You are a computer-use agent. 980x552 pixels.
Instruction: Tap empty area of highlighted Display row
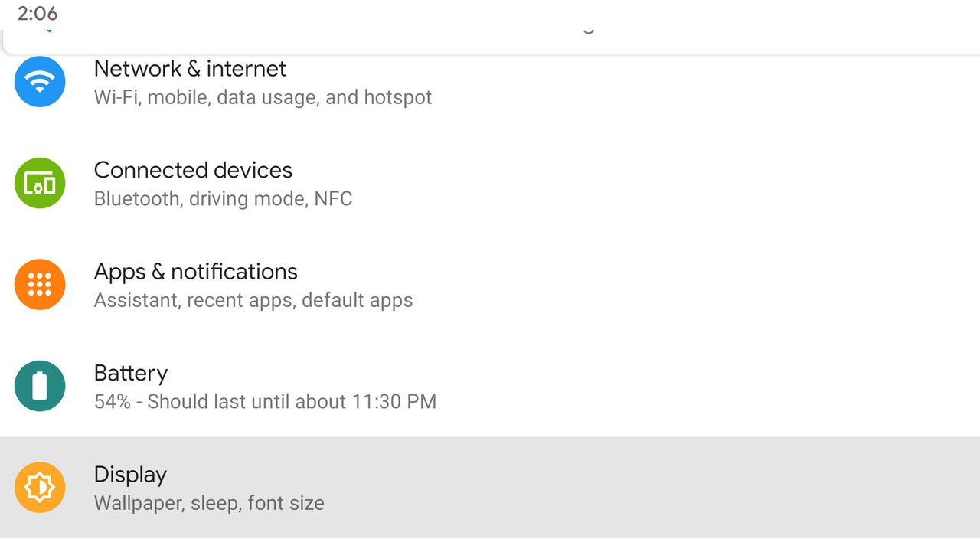(x=651, y=488)
